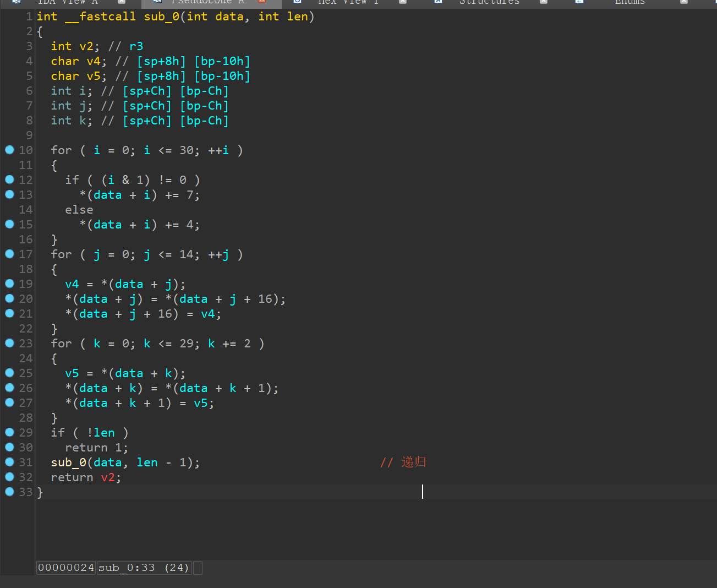The height and width of the screenshot is (588, 717).
Task: Click the Enums tab icon
Action: (579, 2)
